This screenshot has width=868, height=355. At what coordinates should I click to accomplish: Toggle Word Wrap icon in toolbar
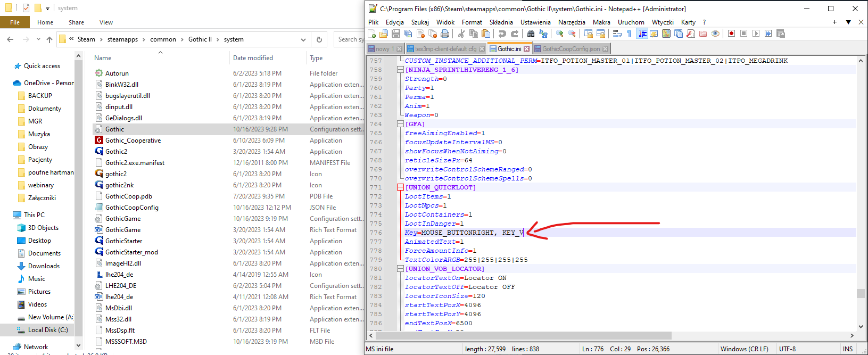pos(617,34)
